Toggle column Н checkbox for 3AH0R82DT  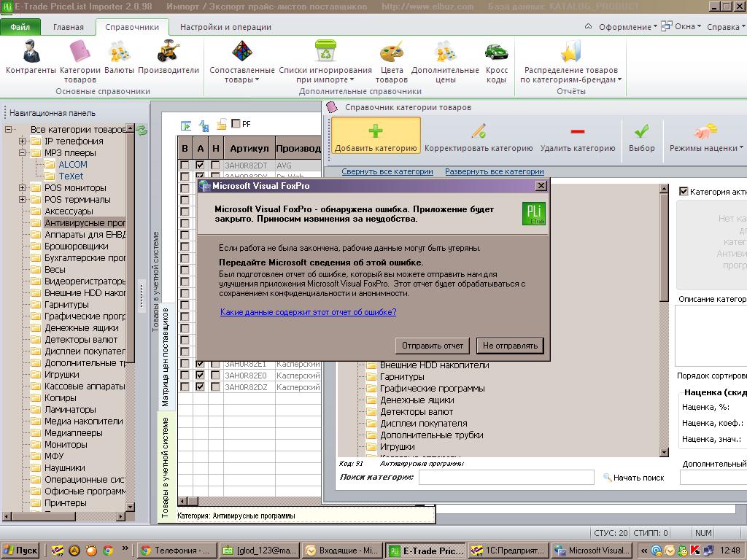[x=215, y=166]
